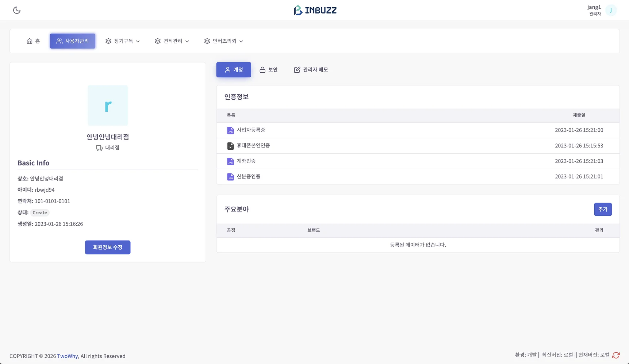
Task: Select the 계정 tab
Action: (234, 70)
